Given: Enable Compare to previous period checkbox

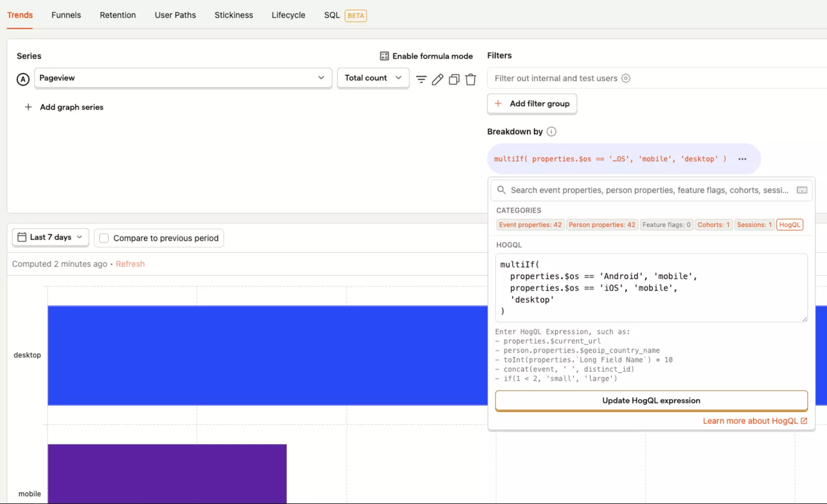Looking at the screenshot, I should 104,238.
